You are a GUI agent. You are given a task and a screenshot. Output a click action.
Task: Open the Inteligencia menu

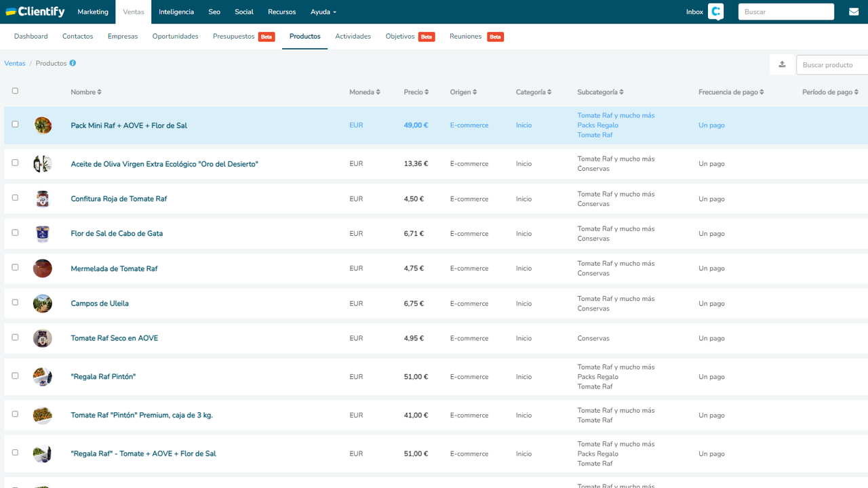coord(176,12)
